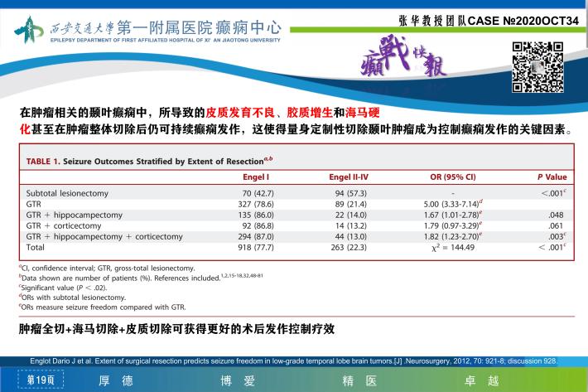Viewport: 588px width, 392px height.
Task: Click OR value '5.00 (3.33-7.14)'
Action: [453, 204]
